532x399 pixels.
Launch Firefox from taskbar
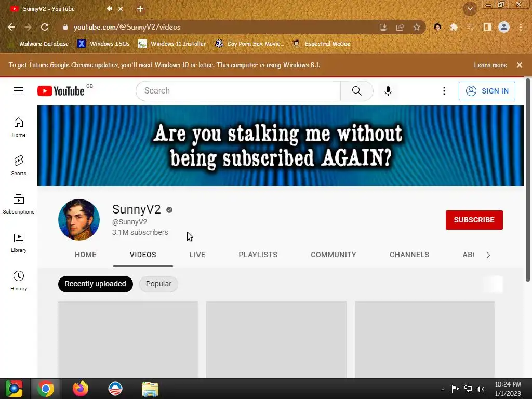(81, 389)
